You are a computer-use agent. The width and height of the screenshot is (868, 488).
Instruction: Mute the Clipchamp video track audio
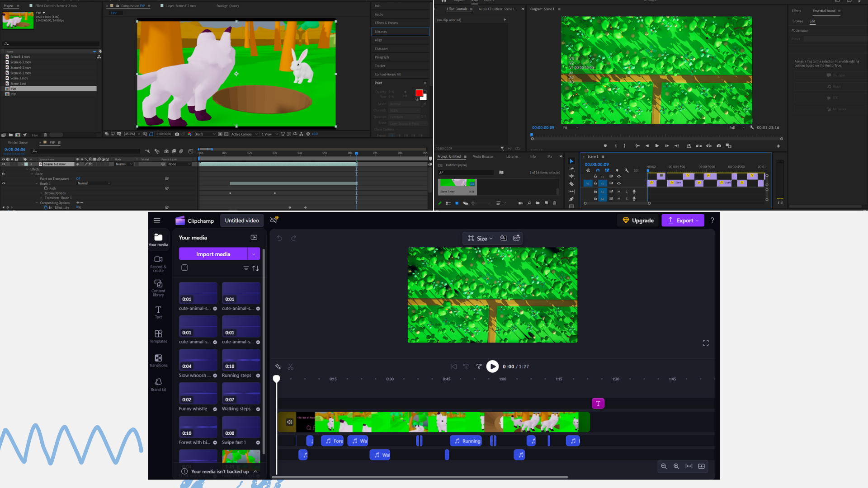(x=289, y=422)
